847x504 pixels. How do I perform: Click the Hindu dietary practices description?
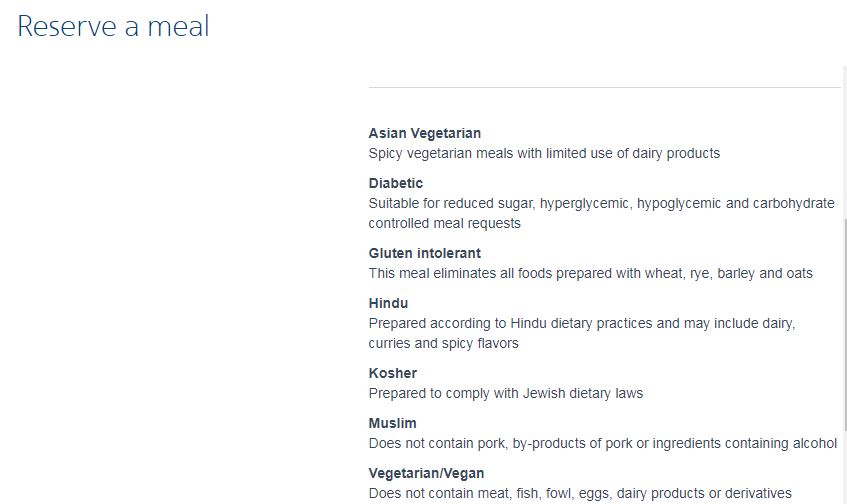pyautogui.click(x=581, y=323)
